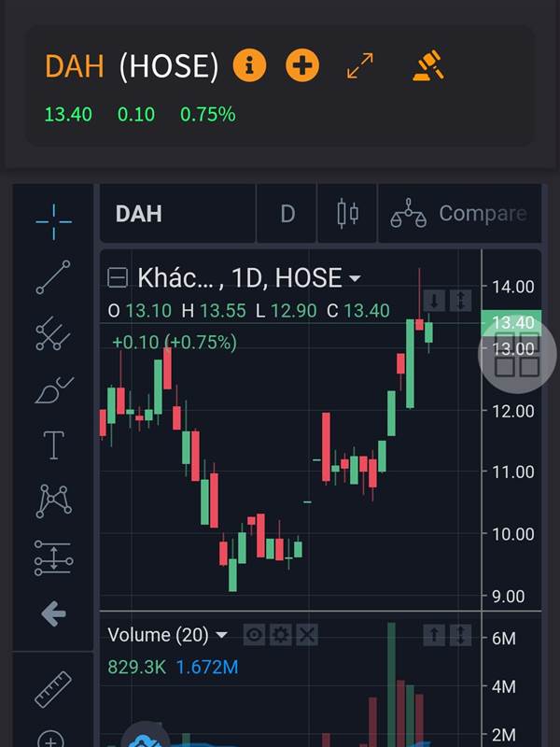
Task: Select the forecast measurement tool
Action: pyautogui.click(x=54, y=557)
